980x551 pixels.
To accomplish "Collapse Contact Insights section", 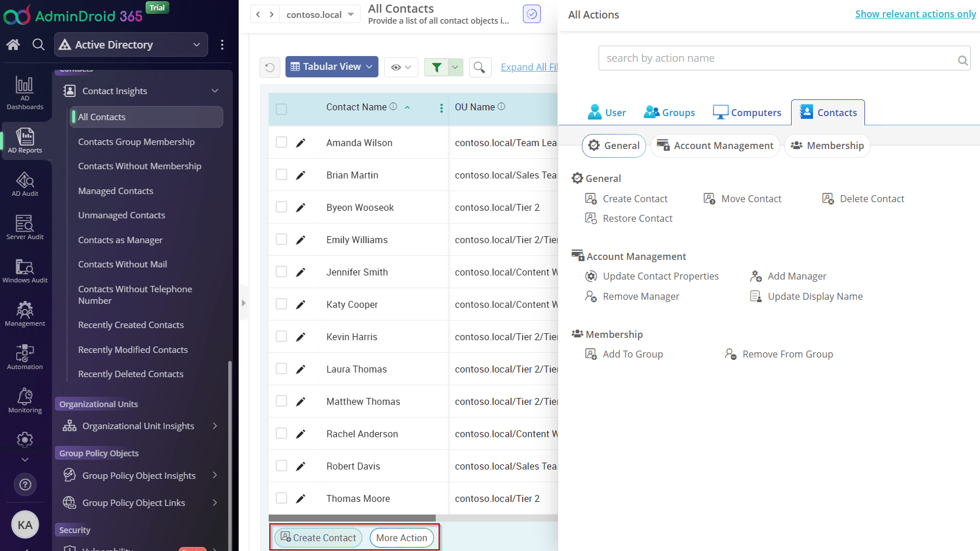I will tap(215, 91).
